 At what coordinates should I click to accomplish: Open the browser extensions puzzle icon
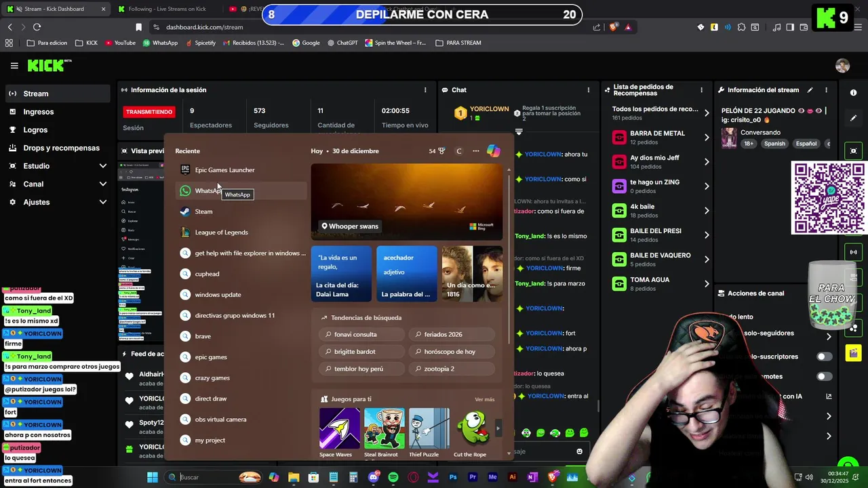click(741, 27)
